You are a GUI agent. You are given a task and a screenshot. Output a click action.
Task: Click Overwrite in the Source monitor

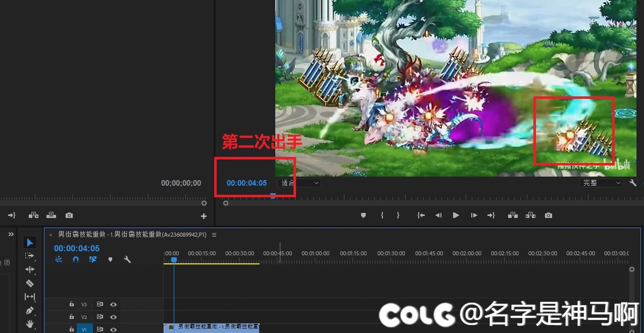[x=51, y=215]
